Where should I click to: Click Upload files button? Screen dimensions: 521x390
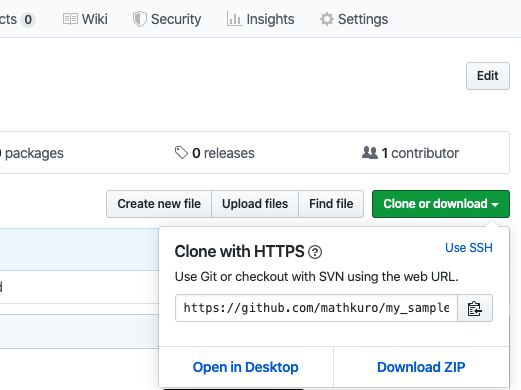[x=255, y=204]
